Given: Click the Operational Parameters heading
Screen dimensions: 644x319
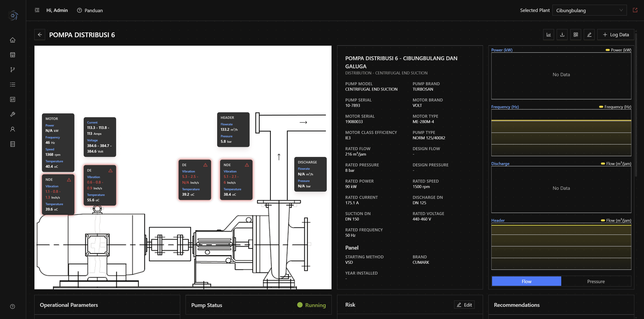Looking at the screenshot, I should pos(69,305).
